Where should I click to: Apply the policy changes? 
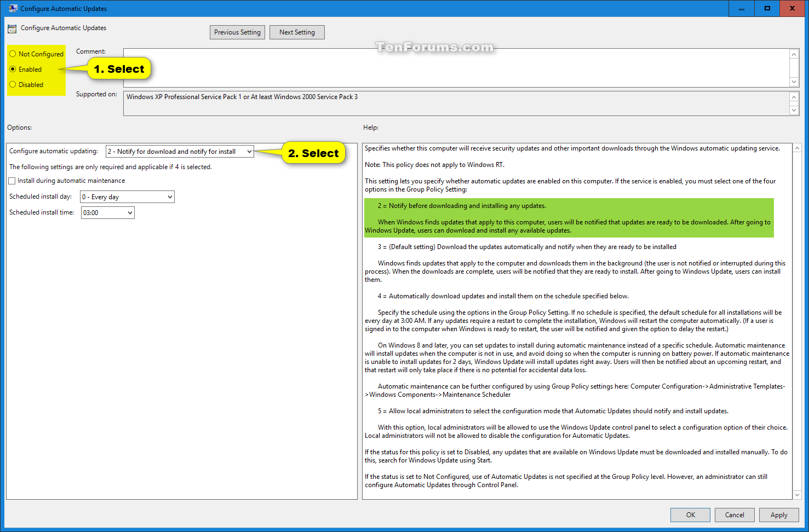(778, 515)
